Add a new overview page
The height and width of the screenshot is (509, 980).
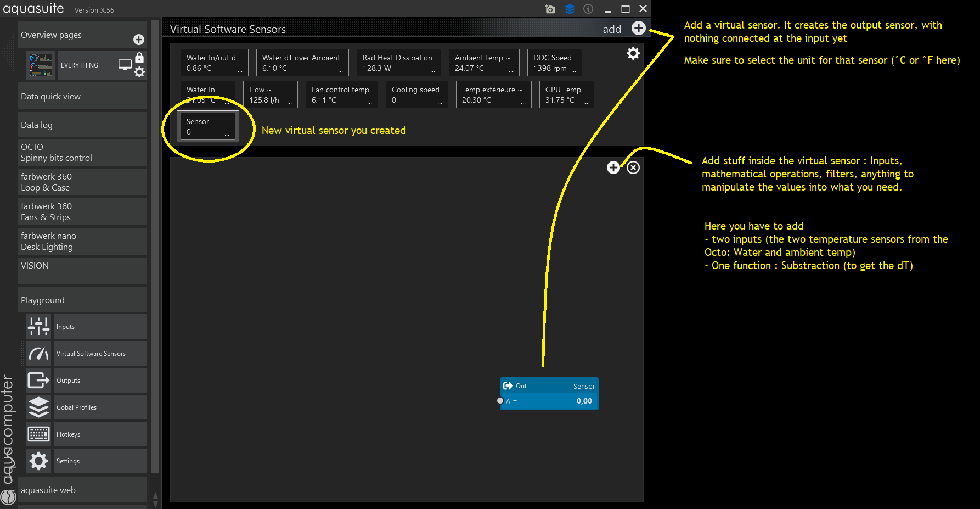coord(139,40)
